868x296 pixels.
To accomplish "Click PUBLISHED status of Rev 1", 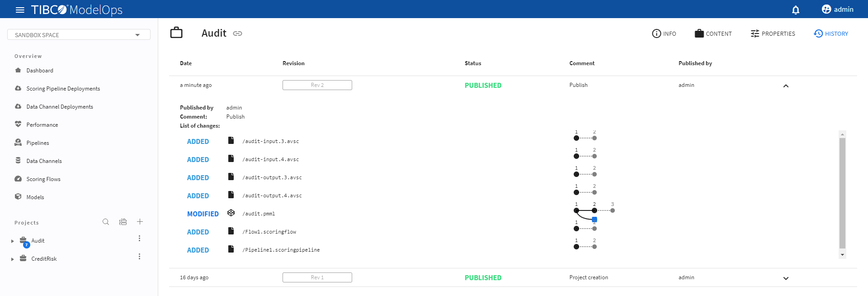I will [x=483, y=278].
